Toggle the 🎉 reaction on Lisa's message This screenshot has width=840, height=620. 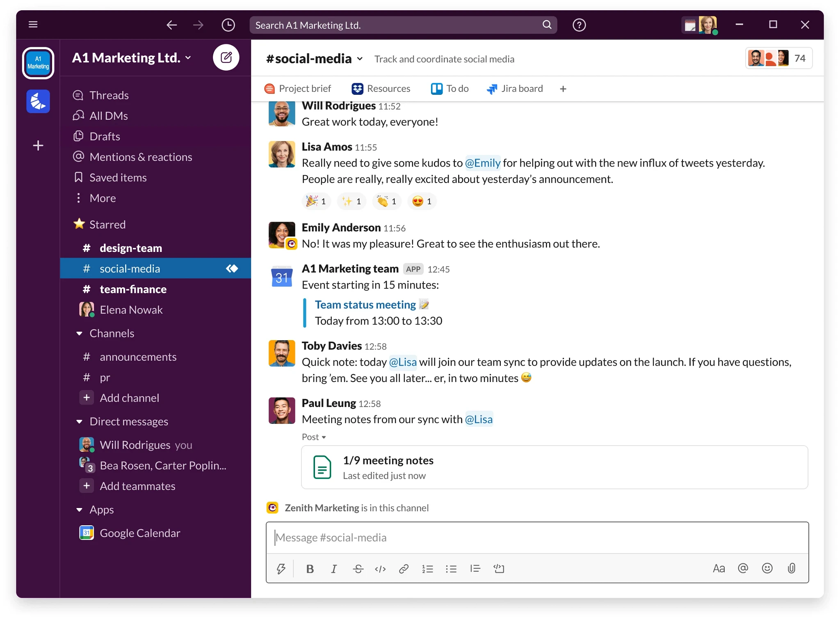pyautogui.click(x=316, y=201)
